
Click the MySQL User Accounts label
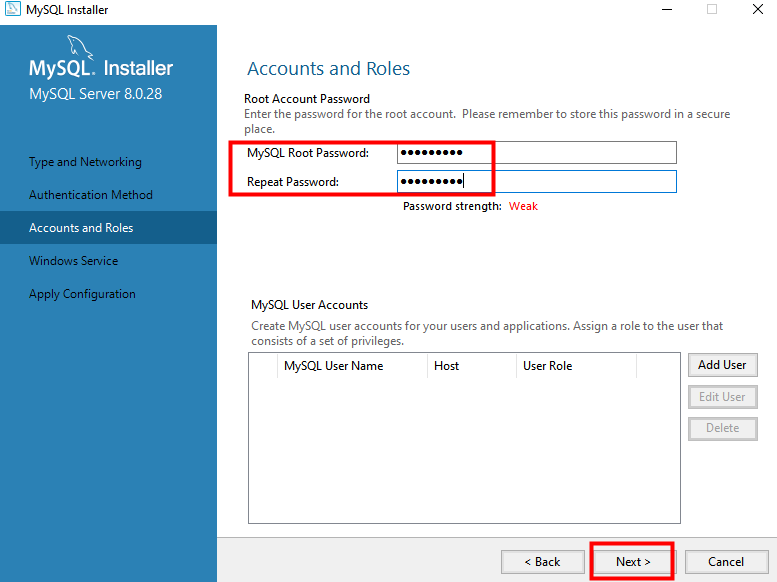[x=310, y=305]
